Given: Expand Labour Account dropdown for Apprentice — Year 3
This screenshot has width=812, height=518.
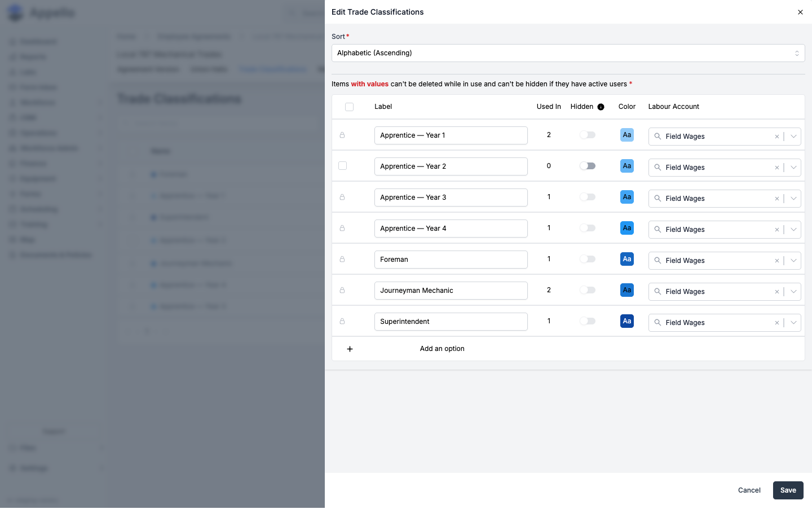Looking at the screenshot, I should click(x=793, y=199).
